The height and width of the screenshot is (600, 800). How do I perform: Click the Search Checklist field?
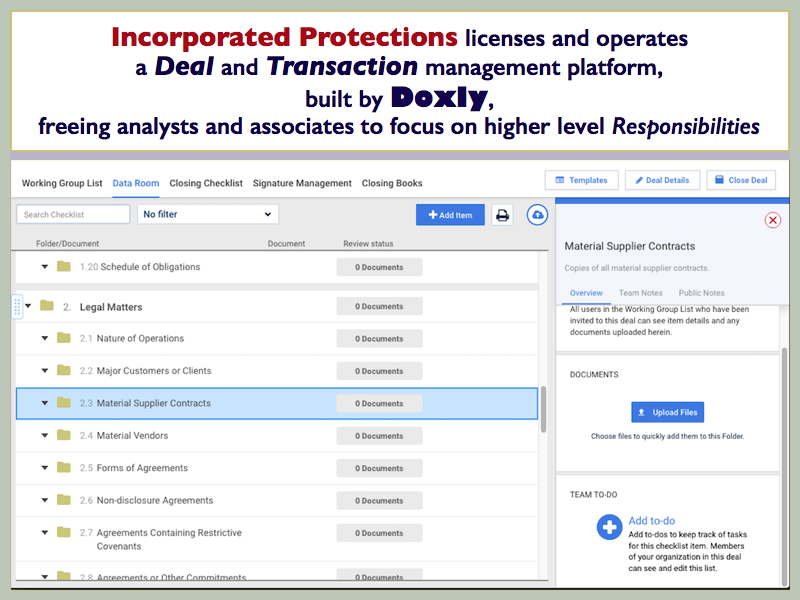pyautogui.click(x=73, y=214)
